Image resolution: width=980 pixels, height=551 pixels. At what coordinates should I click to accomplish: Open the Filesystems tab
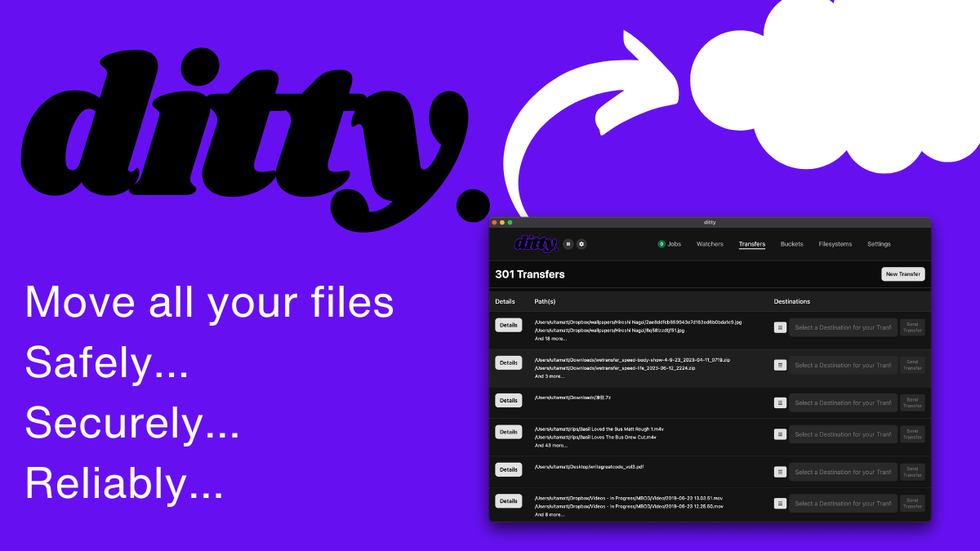835,243
